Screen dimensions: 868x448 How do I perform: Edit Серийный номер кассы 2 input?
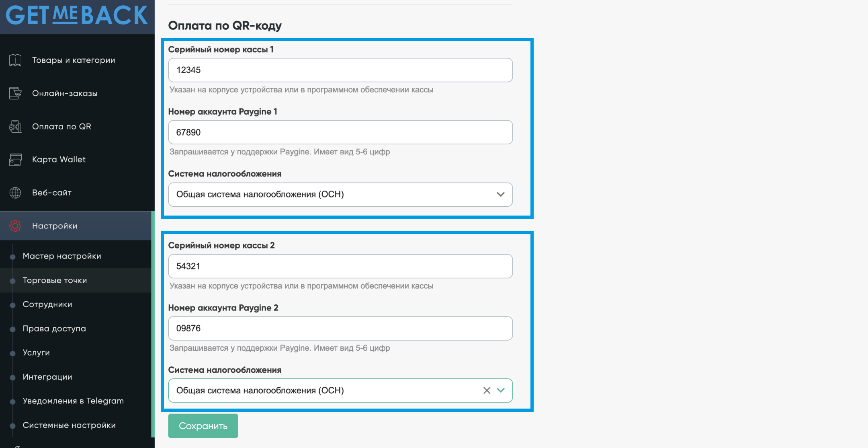(340, 266)
